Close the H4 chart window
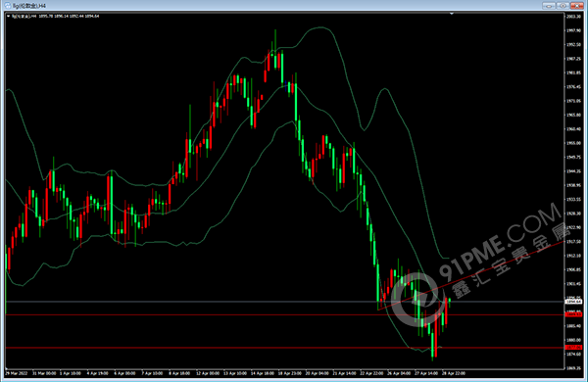The width and height of the screenshot is (588, 382). pyautogui.click(x=576, y=6)
